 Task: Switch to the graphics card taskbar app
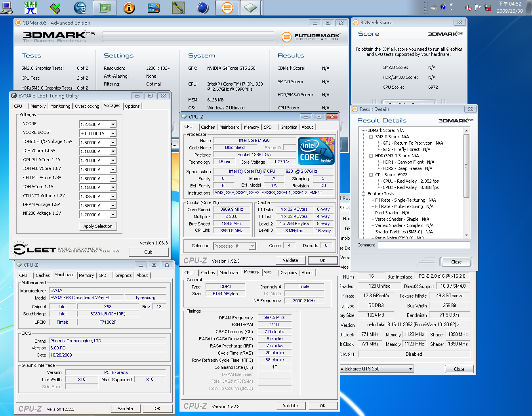tap(105, 8)
